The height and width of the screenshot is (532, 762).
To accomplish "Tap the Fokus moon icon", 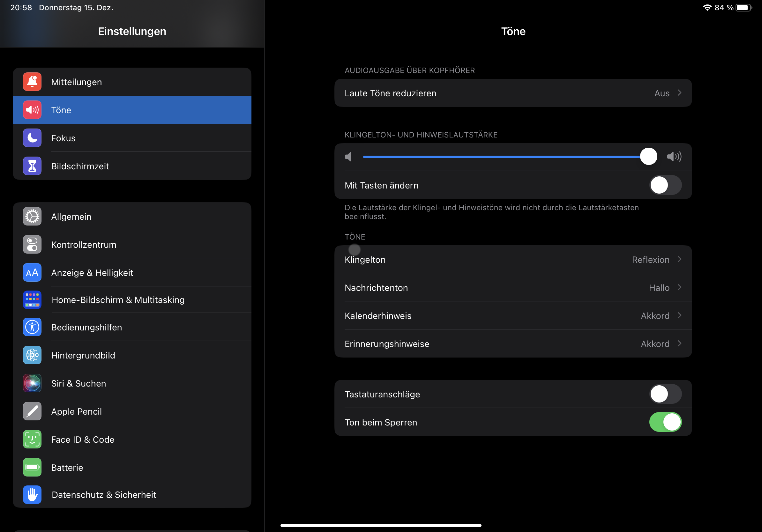I will pyautogui.click(x=32, y=138).
